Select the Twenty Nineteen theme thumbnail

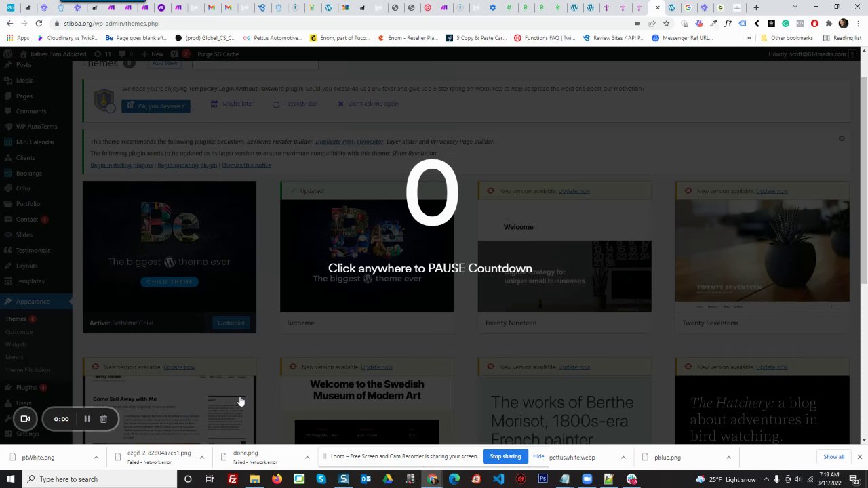point(564,256)
